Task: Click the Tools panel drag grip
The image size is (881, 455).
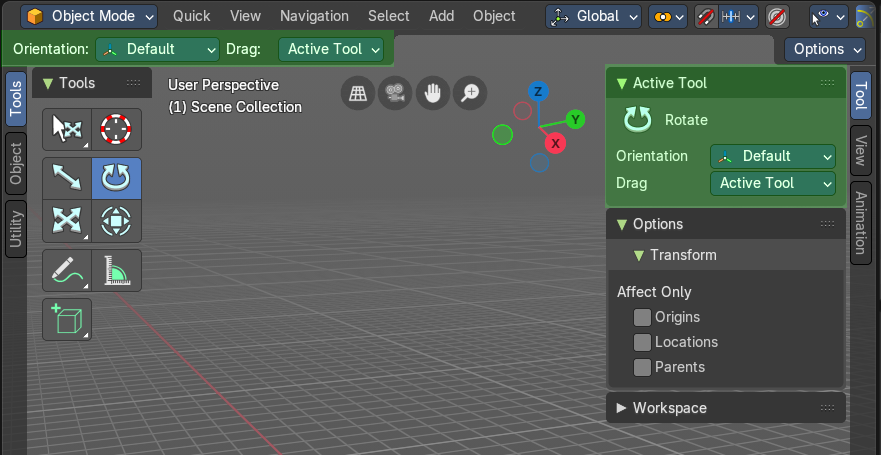Action: [134, 83]
